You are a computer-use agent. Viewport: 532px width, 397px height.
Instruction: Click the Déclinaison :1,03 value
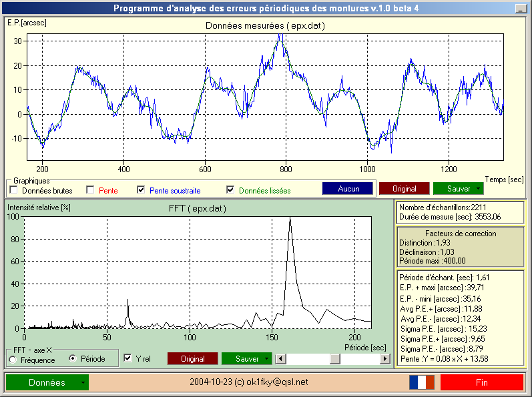tap(427, 252)
